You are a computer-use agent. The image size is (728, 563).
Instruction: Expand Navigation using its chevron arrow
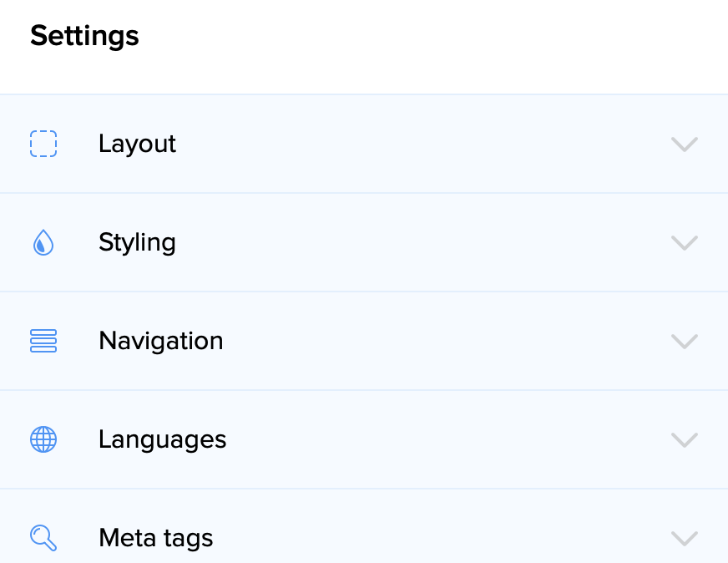684,342
